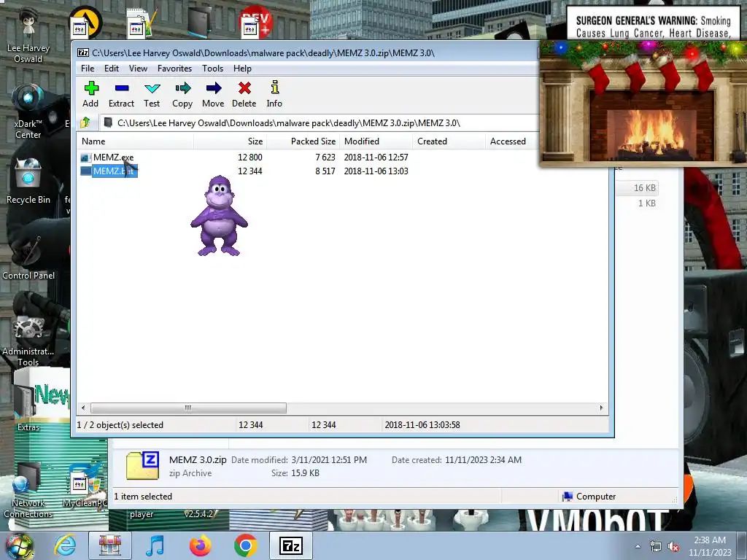Click the Control Panel desktop icon
The width and height of the screenshot is (747, 560).
[28, 257]
